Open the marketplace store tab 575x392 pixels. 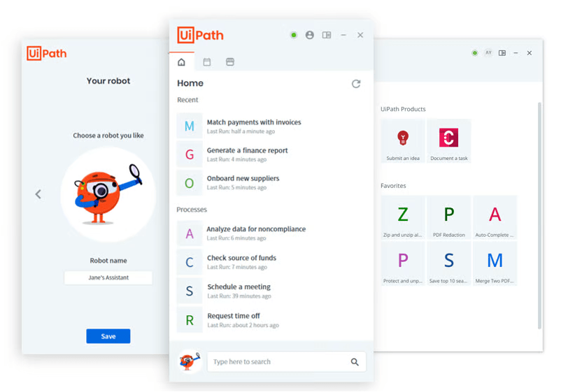click(x=229, y=62)
